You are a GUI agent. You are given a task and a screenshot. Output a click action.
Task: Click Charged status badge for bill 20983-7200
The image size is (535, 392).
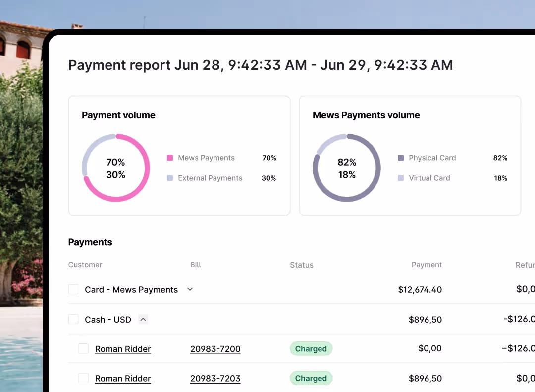coord(311,348)
